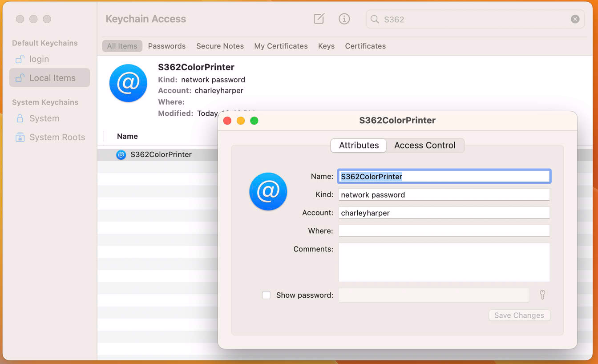This screenshot has height=364, width=598.
Task: Click the charleyharper account text in preview header
Action: pyautogui.click(x=219, y=91)
